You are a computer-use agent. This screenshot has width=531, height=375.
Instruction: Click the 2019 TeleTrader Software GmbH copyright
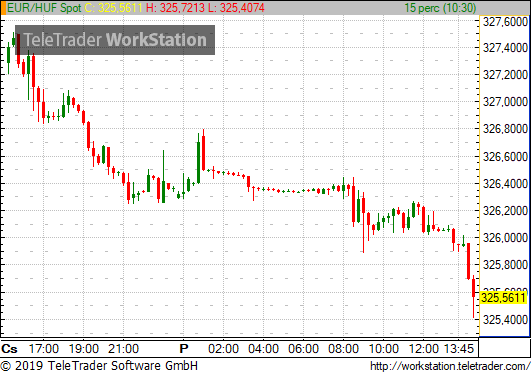[x=99, y=366]
